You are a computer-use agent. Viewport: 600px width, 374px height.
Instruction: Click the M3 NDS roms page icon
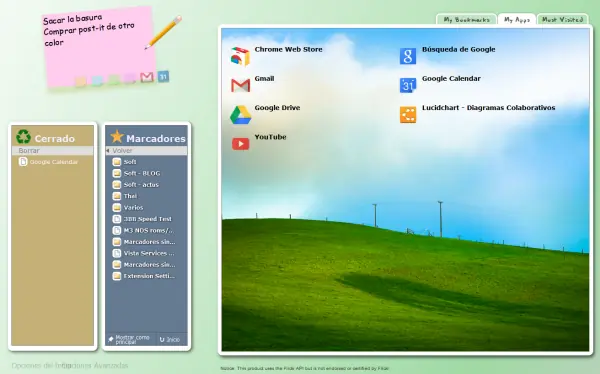tap(117, 230)
